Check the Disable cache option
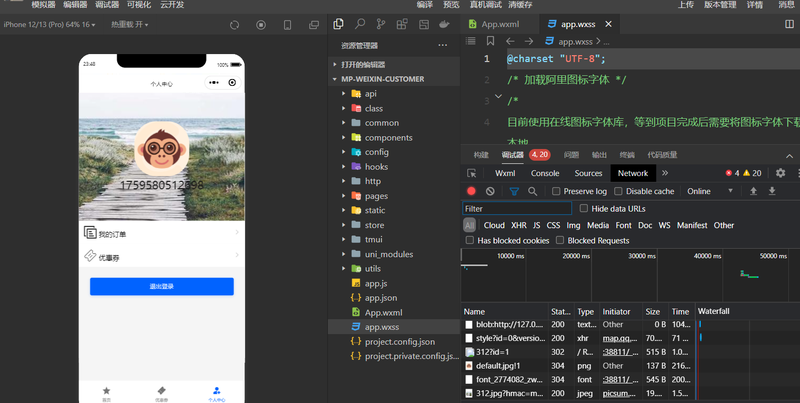This screenshot has width=800, height=403. tap(618, 191)
